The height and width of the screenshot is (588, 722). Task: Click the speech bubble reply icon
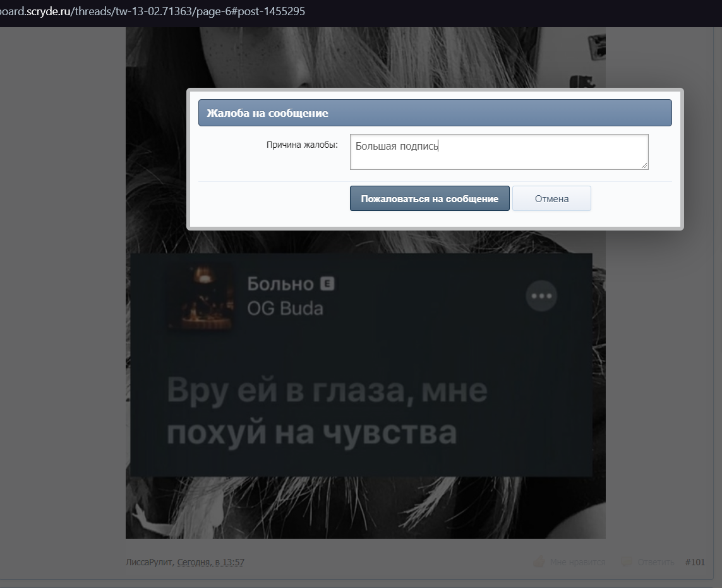(x=626, y=561)
